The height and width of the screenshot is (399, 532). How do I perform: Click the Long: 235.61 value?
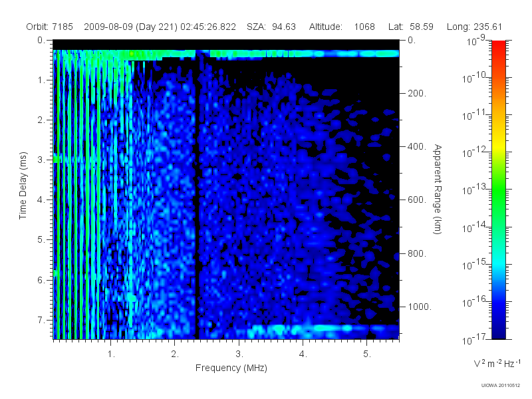tap(474, 27)
